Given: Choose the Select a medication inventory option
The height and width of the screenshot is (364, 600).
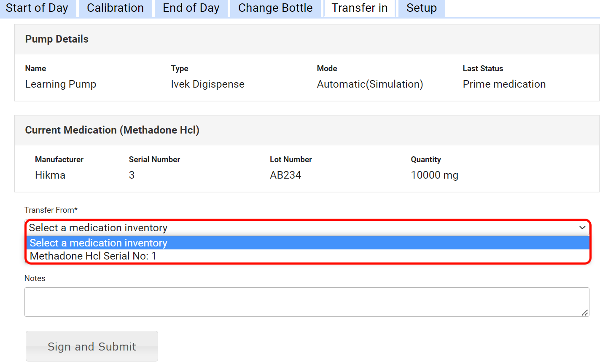Looking at the screenshot, I should click(98, 243).
